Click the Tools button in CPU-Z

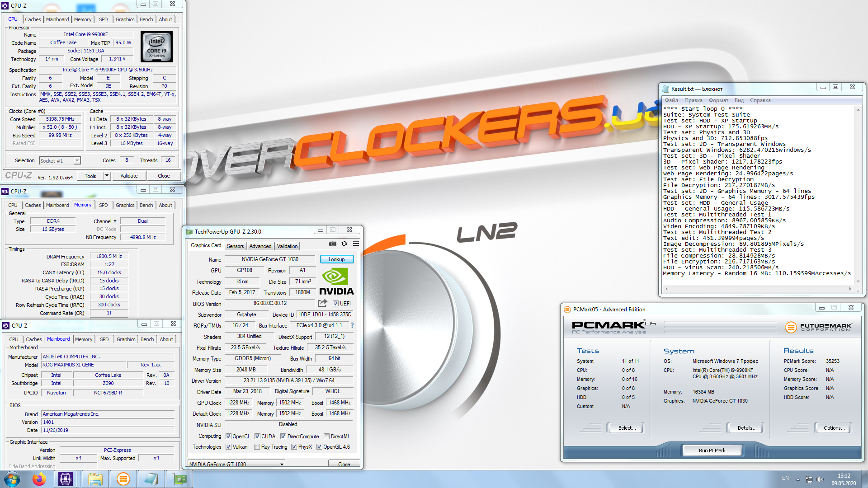(90, 176)
